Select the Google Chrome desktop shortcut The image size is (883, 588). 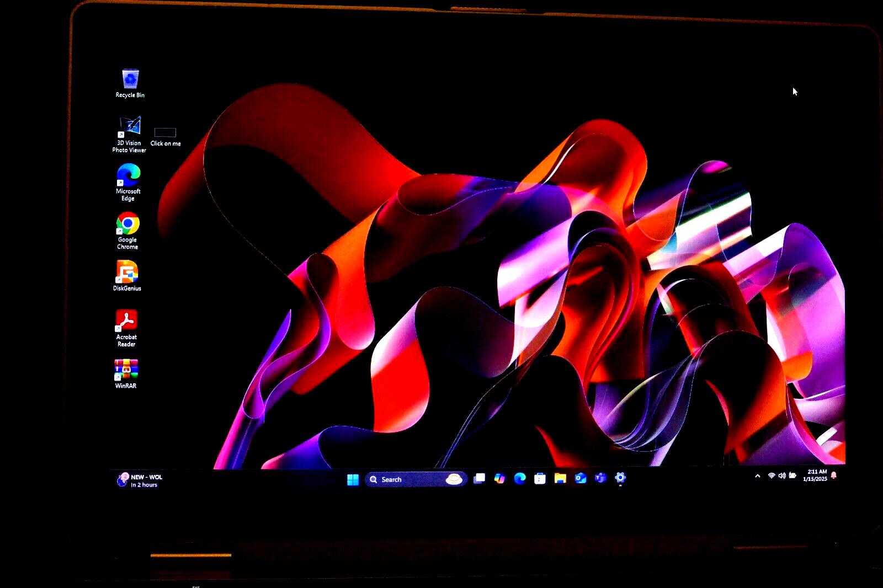tap(127, 231)
